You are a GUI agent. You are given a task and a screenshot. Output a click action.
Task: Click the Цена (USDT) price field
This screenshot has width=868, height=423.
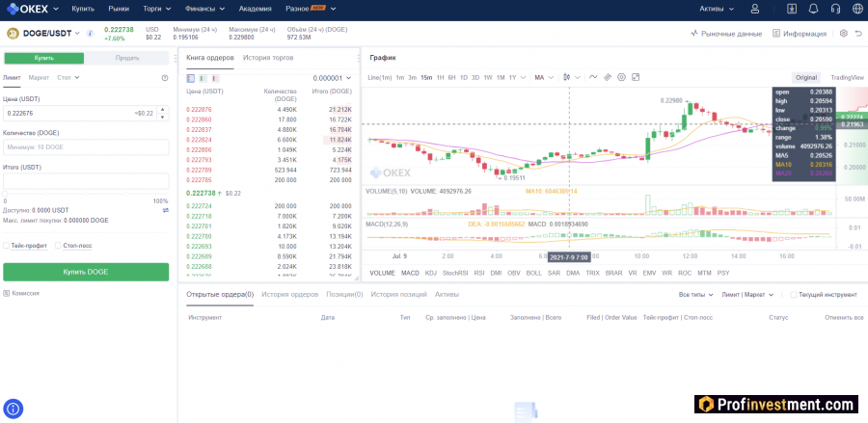click(x=86, y=114)
